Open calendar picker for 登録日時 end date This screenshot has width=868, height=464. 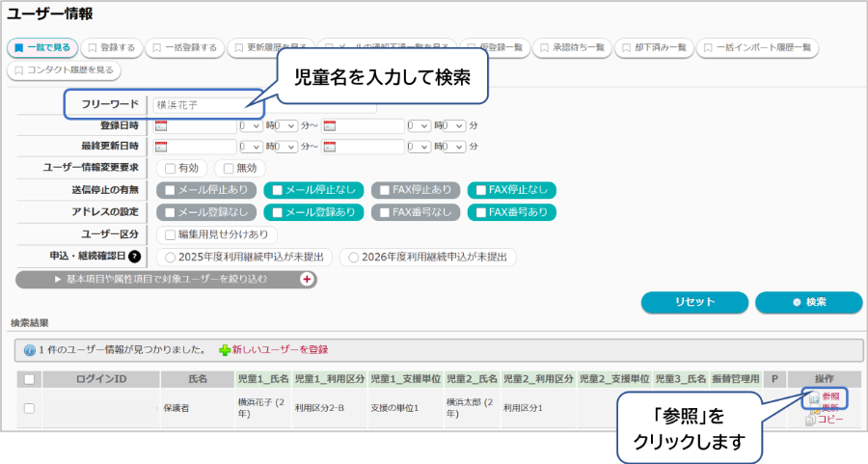click(x=329, y=125)
